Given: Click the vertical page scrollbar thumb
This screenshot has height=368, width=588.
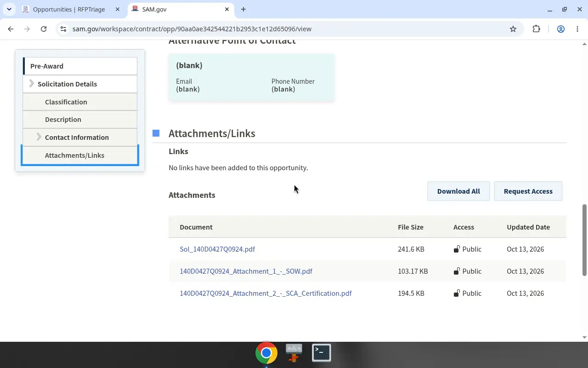Looking at the screenshot, I should (x=584, y=240).
